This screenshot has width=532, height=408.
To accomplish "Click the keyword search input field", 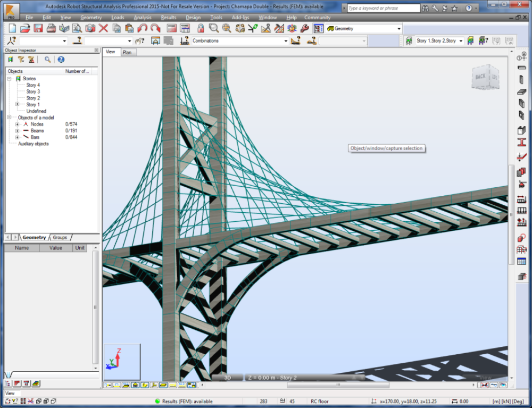I will [383, 9].
